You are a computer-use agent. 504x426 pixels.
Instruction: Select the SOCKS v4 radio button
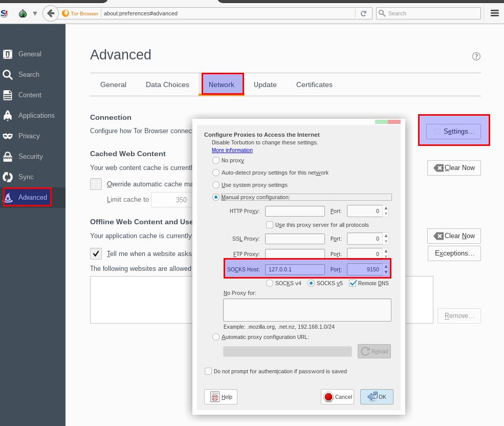pos(270,283)
